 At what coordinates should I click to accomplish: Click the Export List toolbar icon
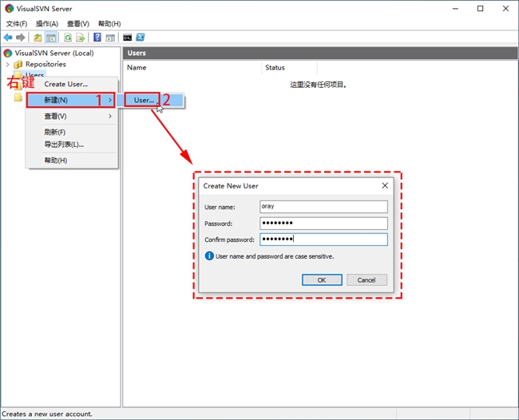coord(81,38)
